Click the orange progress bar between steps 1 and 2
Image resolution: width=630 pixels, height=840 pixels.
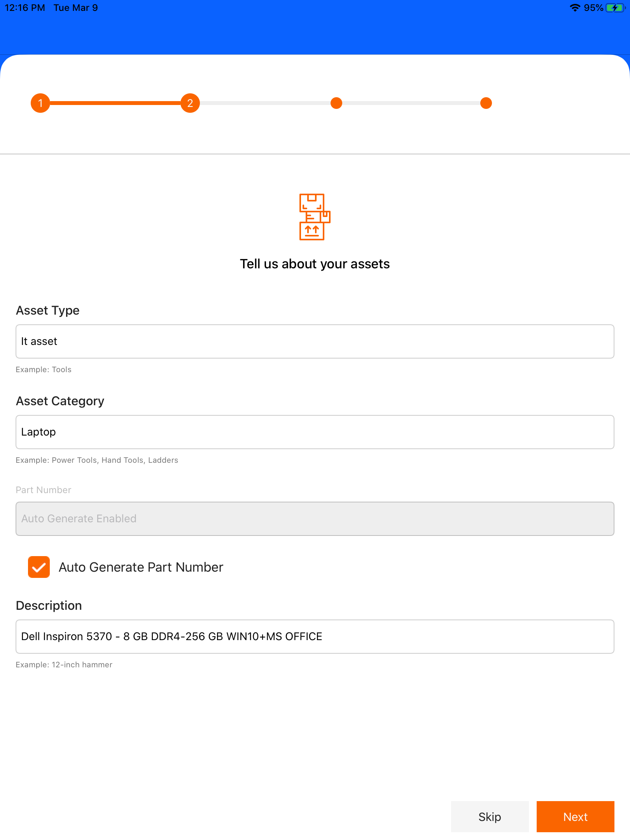(x=115, y=103)
